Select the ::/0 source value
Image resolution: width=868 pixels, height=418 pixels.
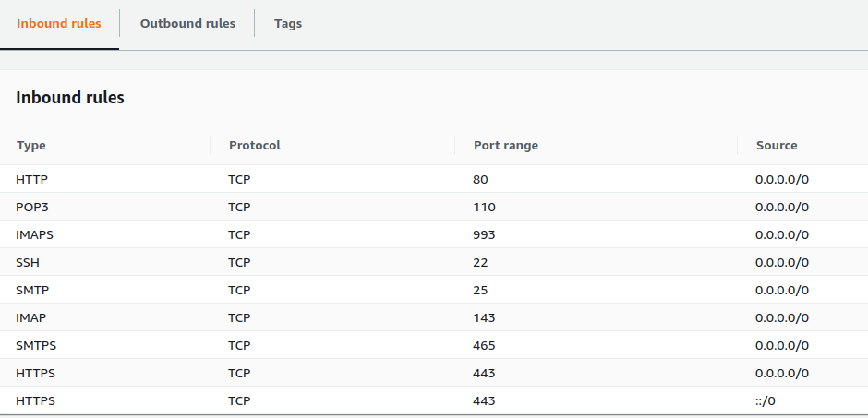click(x=766, y=400)
